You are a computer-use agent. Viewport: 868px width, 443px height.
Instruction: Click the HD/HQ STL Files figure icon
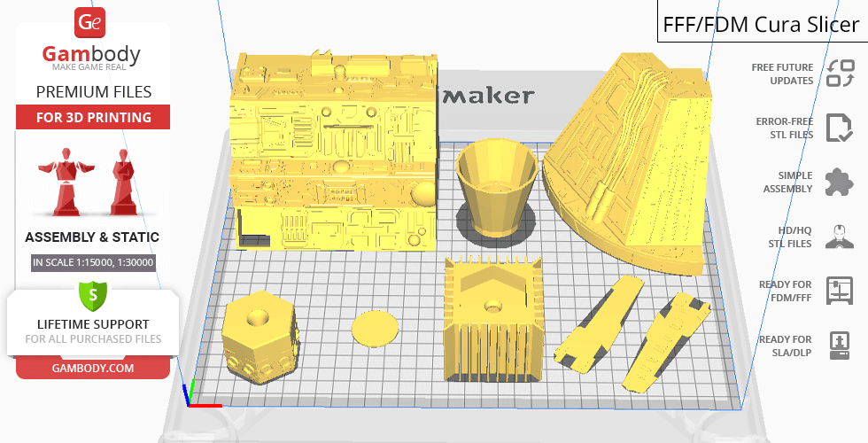pos(839,237)
